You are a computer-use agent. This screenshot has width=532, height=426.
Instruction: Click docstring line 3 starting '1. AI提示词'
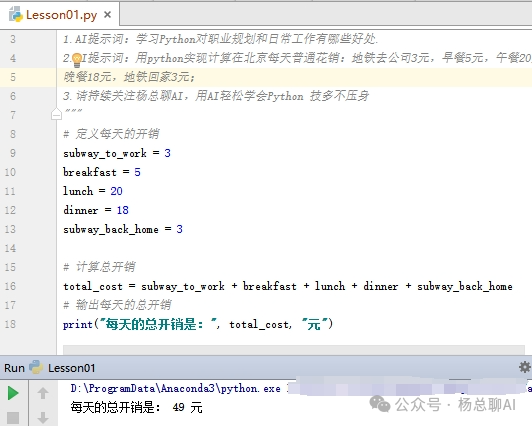(x=221, y=39)
